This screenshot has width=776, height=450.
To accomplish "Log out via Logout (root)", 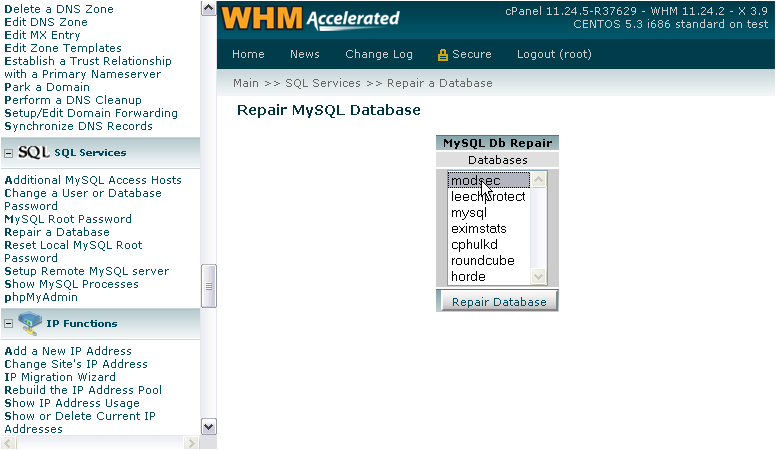I will (x=554, y=54).
